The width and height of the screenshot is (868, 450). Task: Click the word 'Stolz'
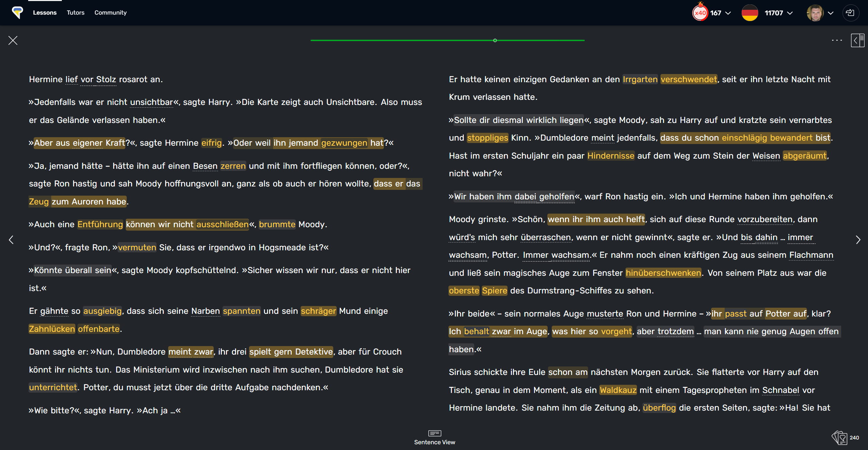coord(106,79)
